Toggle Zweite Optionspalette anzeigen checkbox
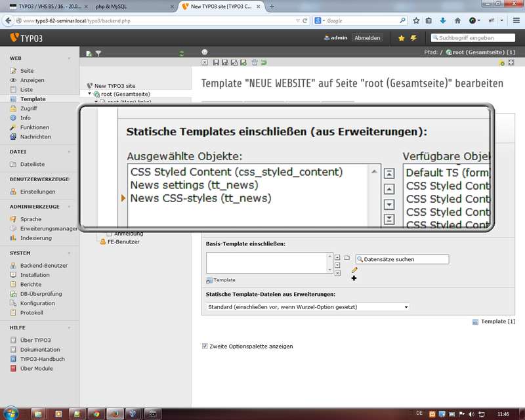 [x=205, y=346]
